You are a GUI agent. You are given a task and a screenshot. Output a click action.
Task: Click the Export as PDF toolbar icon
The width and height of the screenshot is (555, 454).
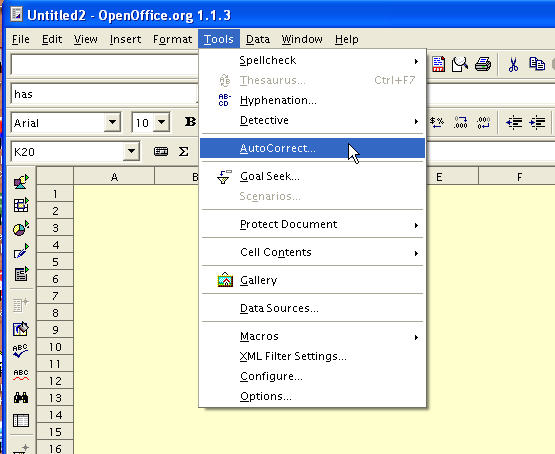pyautogui.click(x=439, y=64)
